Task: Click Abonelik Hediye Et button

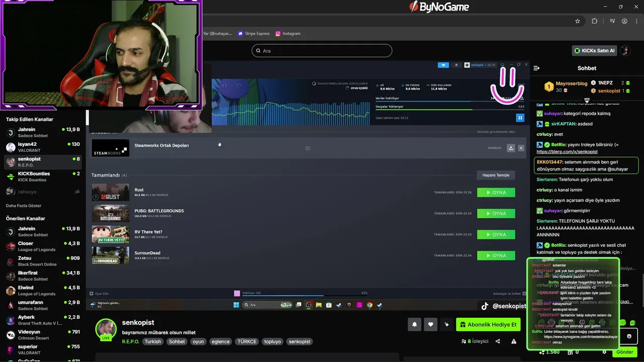Action: 488,325
